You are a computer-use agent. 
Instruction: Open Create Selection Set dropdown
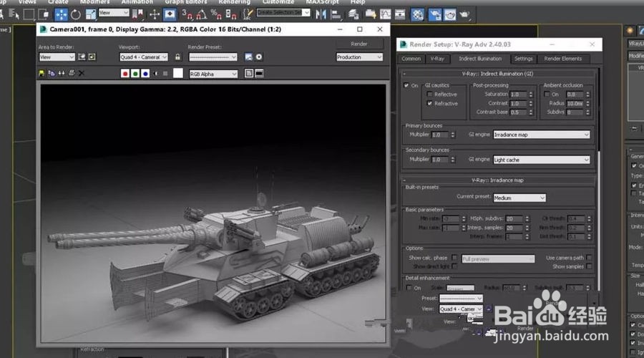tap(283, 13)
